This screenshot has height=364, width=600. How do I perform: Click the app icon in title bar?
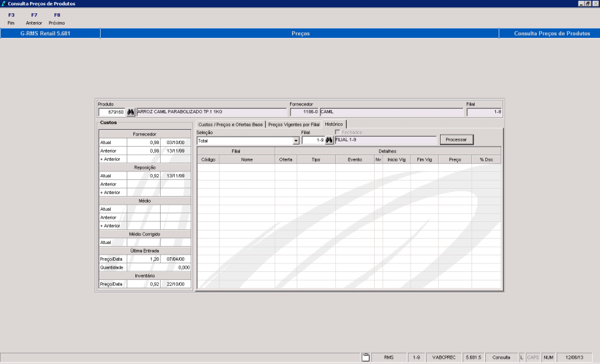pyautogui.click(x=3, y=3)
